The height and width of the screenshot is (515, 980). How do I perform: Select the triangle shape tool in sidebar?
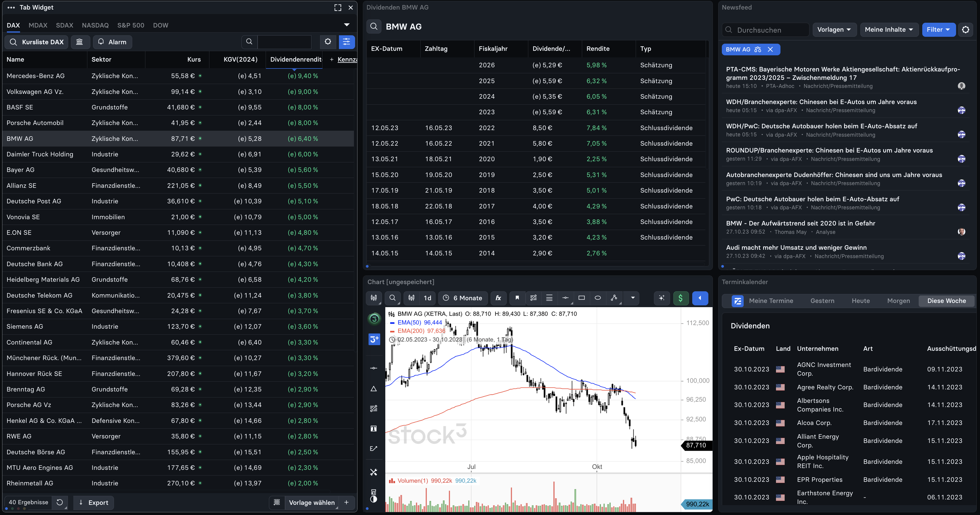pyautogui.click(x=374, y=389)
